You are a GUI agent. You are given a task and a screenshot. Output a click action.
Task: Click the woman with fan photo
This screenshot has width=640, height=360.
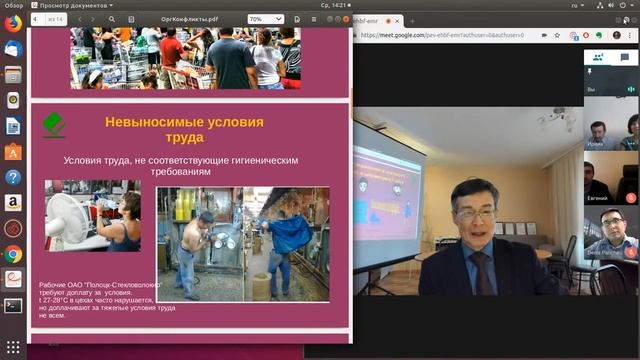(x=93, y=216)
